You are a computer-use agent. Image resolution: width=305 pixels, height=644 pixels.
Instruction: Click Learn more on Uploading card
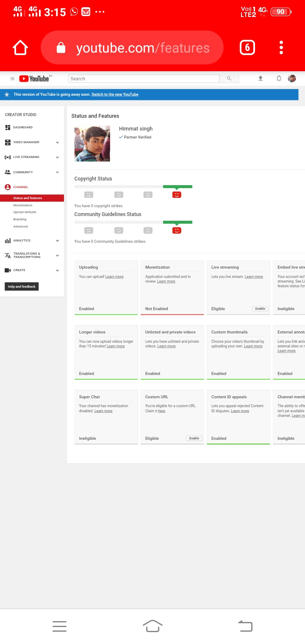(x=114, y=277)
